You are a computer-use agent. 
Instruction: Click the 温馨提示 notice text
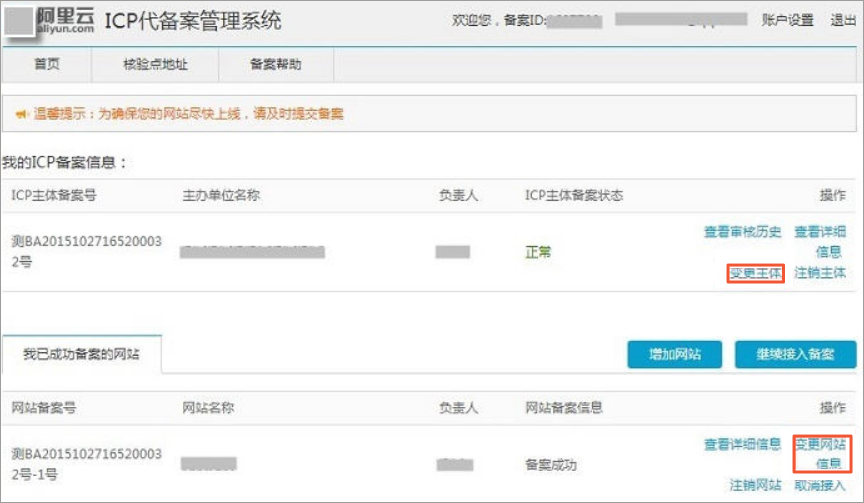click(x=188, y=114)
